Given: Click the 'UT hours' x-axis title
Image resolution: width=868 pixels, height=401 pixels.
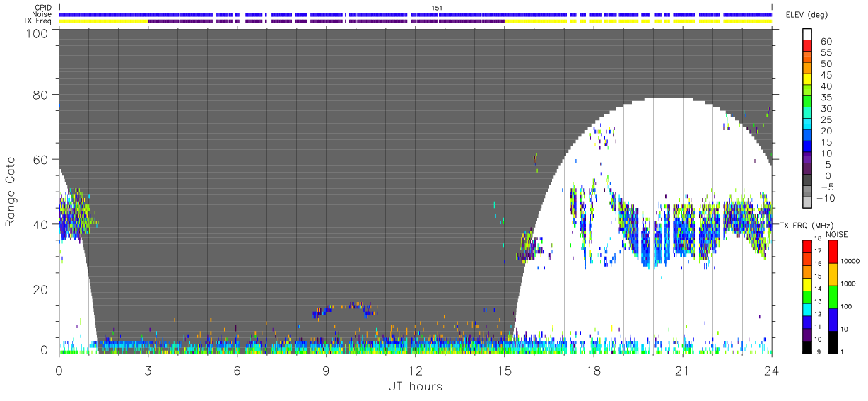Looking at the screenshot, I should click(x=414, y=387).
